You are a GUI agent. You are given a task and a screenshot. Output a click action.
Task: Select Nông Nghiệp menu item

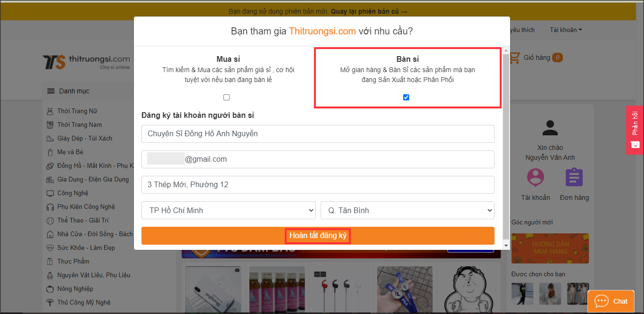[x=75, y=289]
